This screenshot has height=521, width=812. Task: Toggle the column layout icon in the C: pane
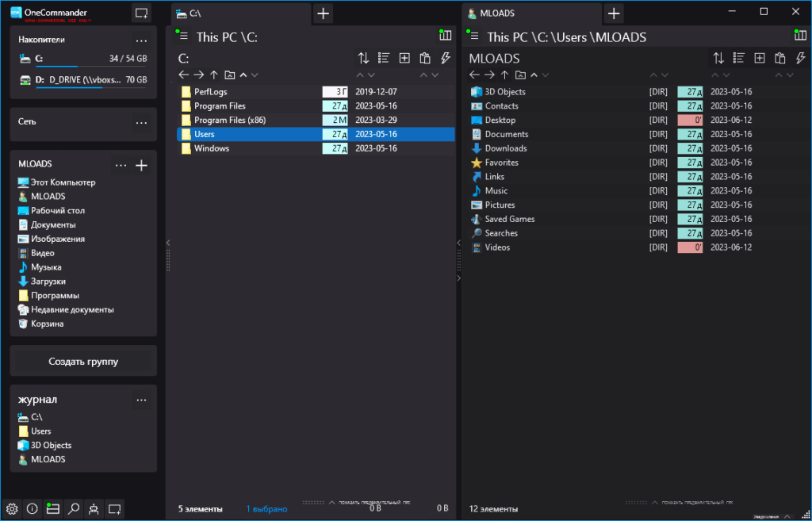445,35
